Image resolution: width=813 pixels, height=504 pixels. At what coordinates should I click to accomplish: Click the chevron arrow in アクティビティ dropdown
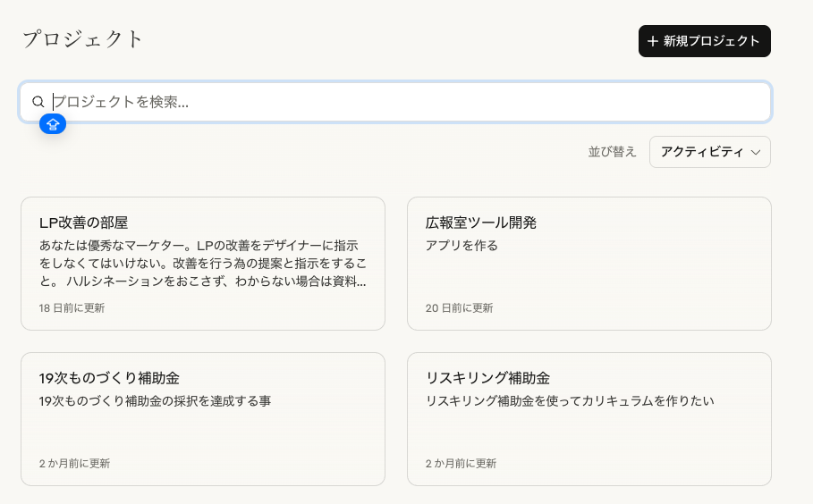[x=756, y=152]
